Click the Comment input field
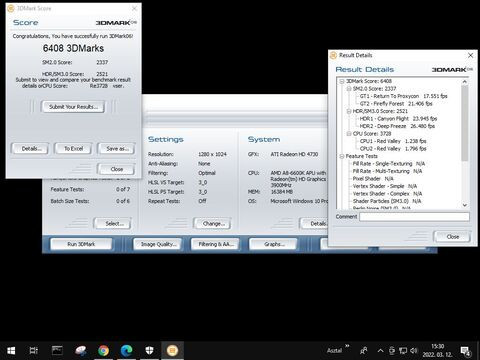The height and width of the screenshot is (360, 480). pyautogui.click(x=414, y=217)
